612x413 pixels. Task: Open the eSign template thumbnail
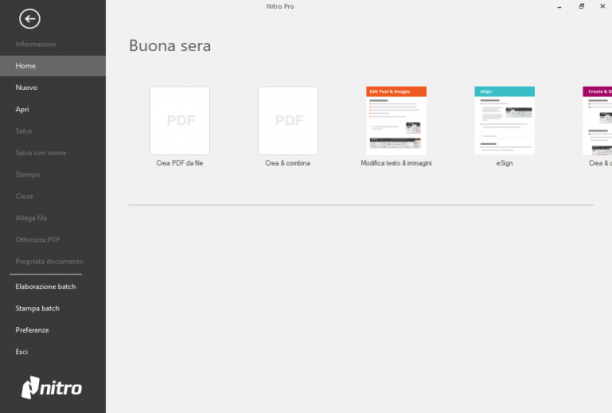pyautogui.click(x=505, y=121)
